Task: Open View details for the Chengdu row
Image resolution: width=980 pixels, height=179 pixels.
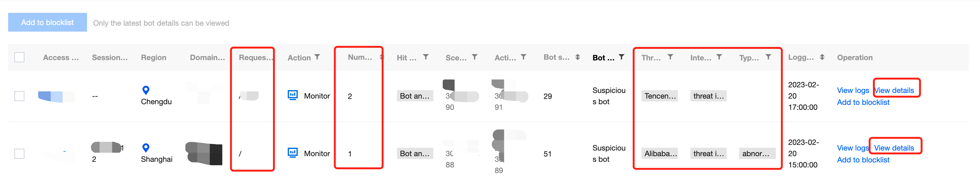Action: click(894, 90)
